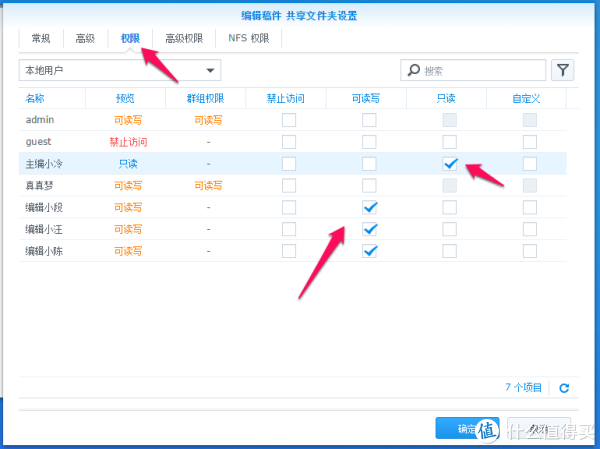
Task: Switch to the 常规 tab
Action: tap(41, 38)
